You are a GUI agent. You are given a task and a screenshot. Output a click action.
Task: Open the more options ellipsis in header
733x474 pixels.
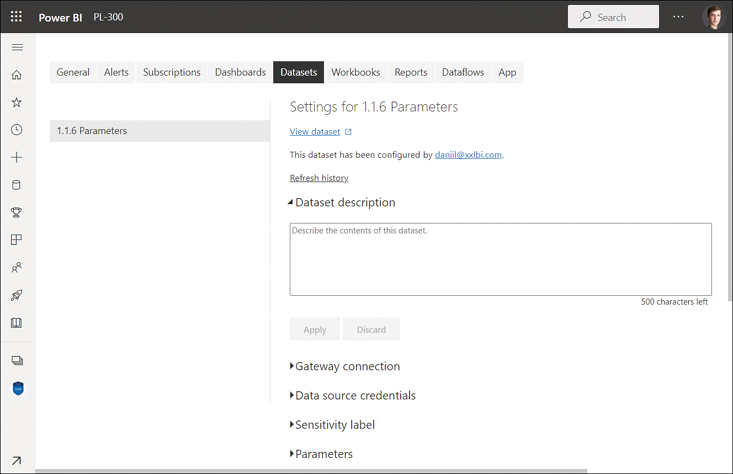[678, 17]
